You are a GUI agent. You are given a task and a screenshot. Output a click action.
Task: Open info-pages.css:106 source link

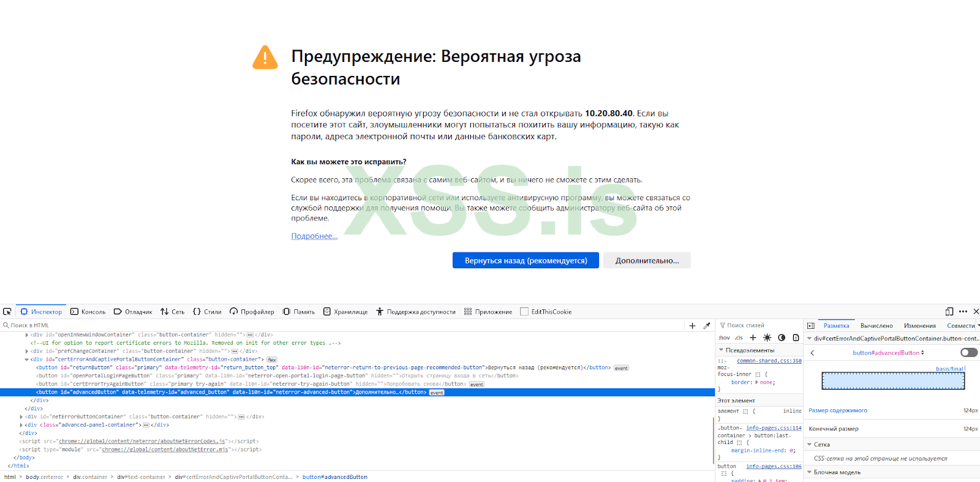point(774,467)
